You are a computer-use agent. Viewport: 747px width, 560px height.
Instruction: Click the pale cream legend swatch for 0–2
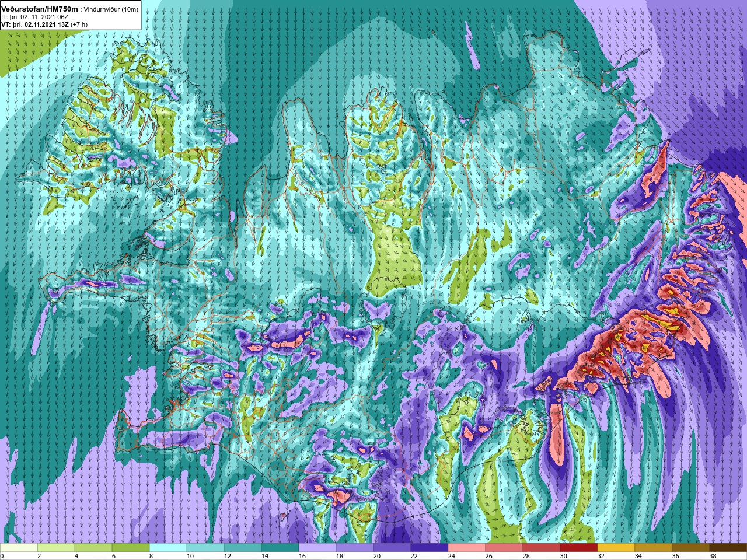(x=19, y=548)
